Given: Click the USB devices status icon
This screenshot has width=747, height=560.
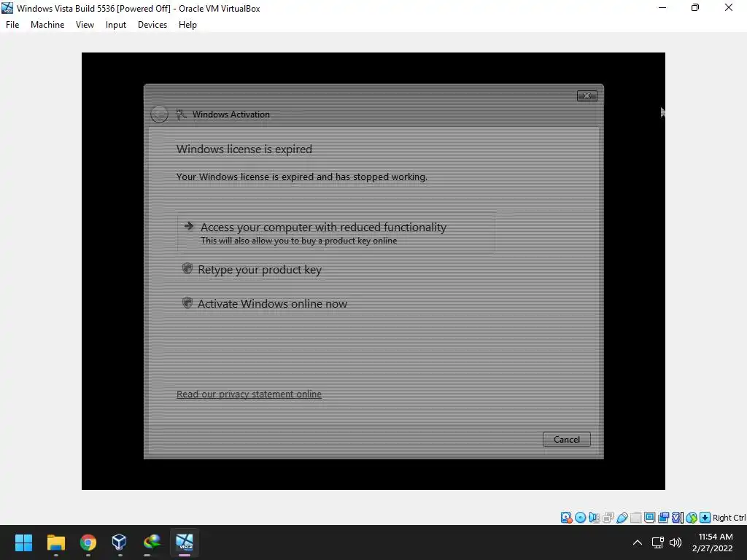Looking at the screenshot, I should (622, 518).
